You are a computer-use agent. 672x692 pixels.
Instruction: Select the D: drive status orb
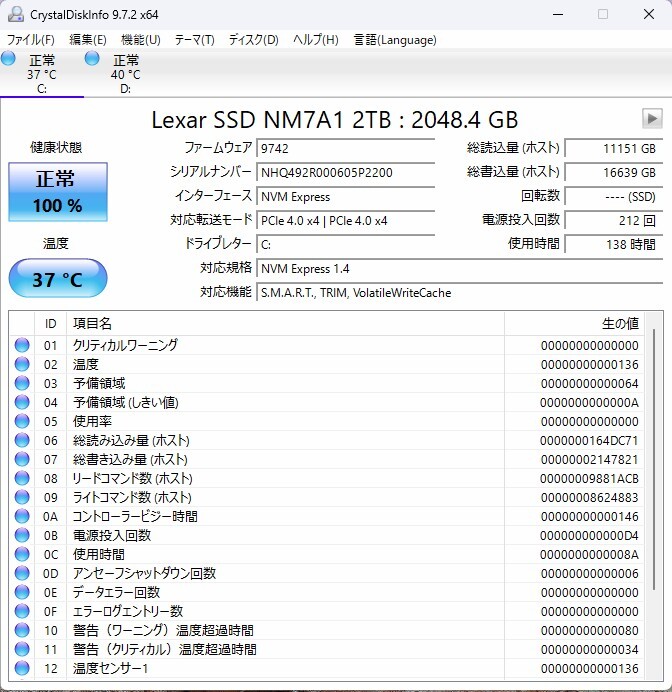coord(93,60)
